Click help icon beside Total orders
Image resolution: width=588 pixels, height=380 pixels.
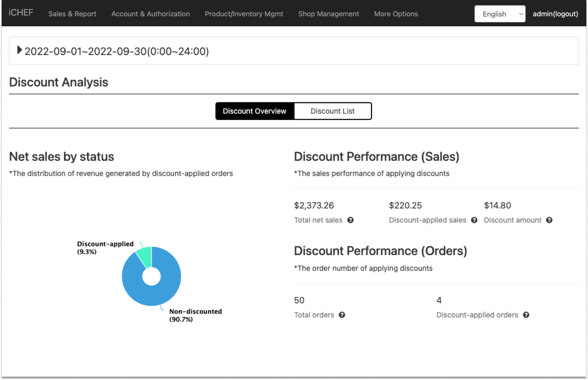coord(342,315)
